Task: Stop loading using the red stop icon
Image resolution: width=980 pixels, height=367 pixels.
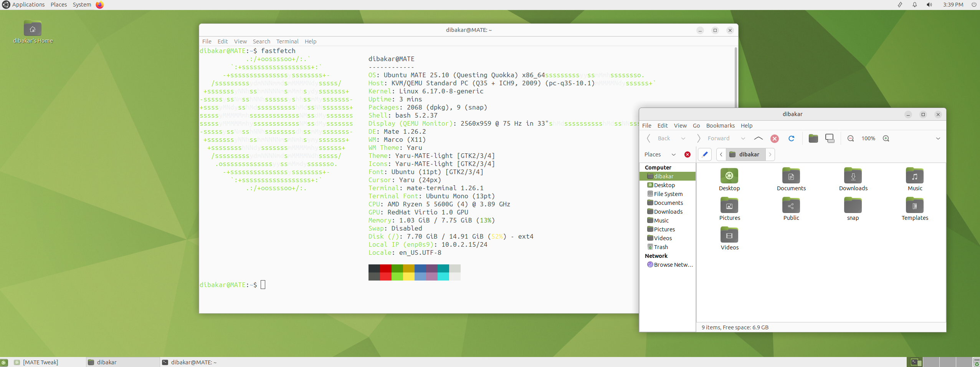Action: (775, 138)
